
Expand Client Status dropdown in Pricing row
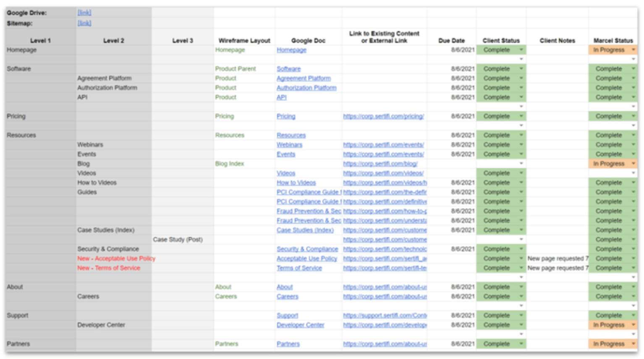coord(521,116)
